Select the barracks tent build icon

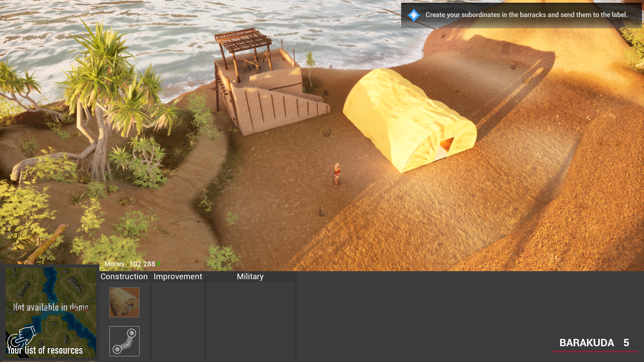(124, 302)
